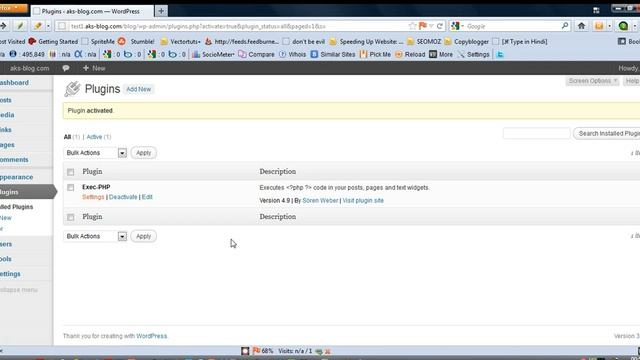Click the search magnifier in Google box

point(565,26)
